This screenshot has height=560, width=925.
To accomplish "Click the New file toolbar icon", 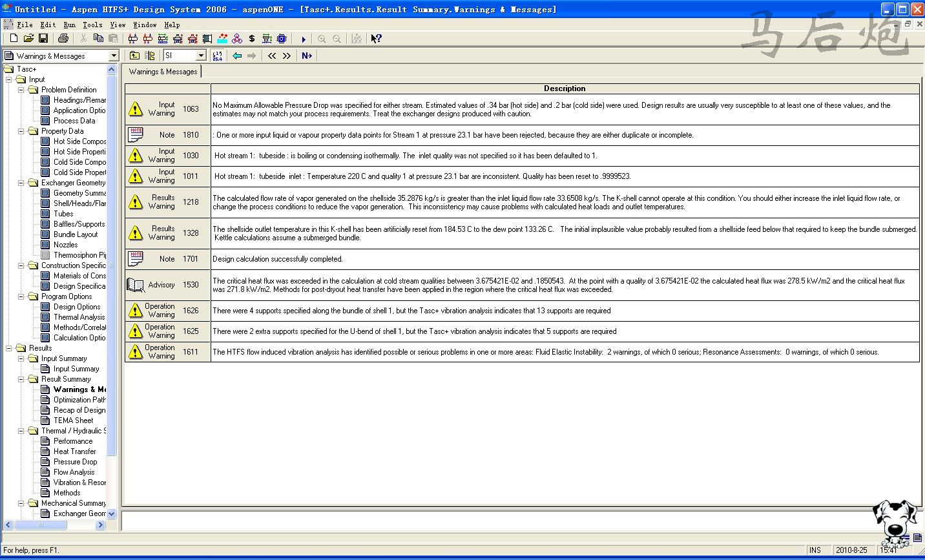I will point(14,39).
